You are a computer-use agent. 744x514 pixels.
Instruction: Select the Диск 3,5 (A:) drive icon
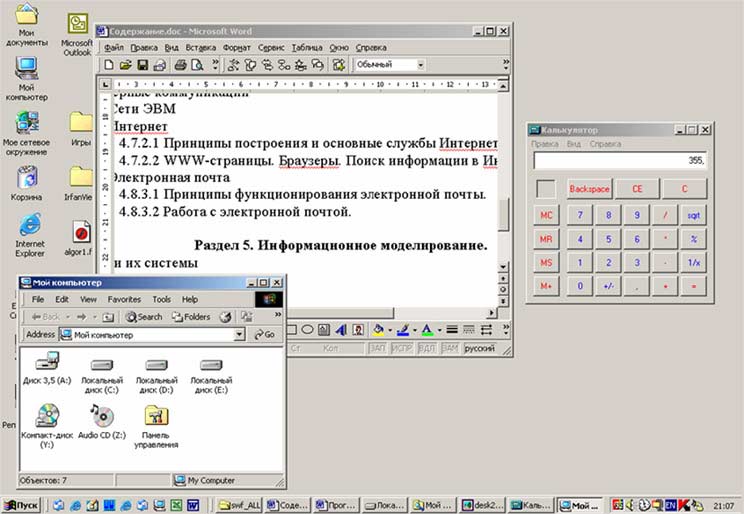[47, 368]
